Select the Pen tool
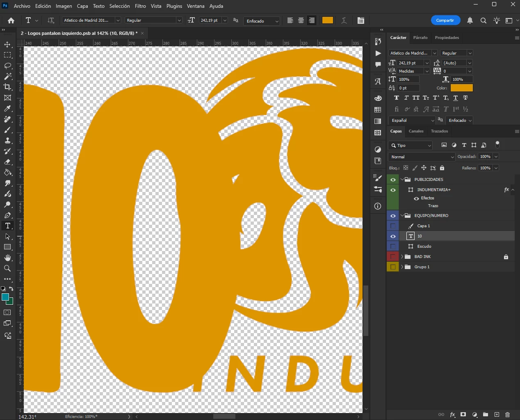The image size is (520, 420). coord(7,215)
